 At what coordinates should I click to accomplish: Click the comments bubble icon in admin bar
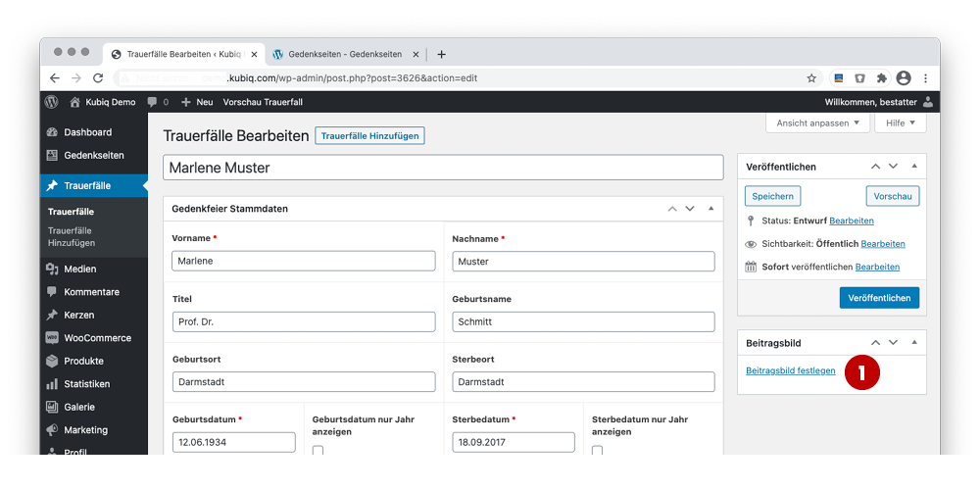pyautogui.click(x=152, y=102)
